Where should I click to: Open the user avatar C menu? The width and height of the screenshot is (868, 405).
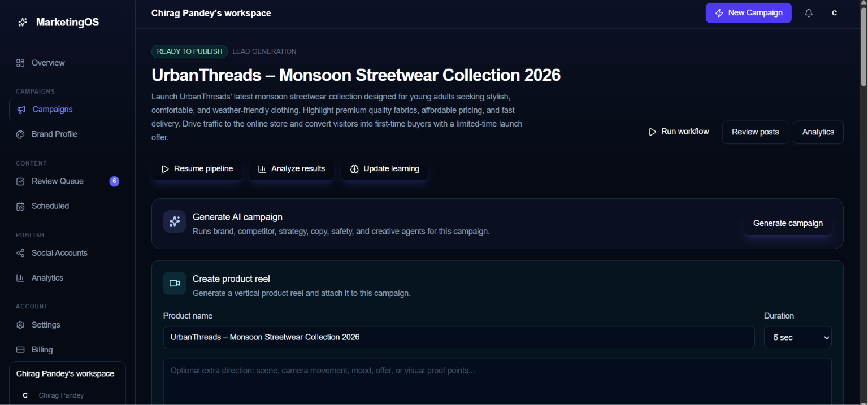(x=835, y=13)
